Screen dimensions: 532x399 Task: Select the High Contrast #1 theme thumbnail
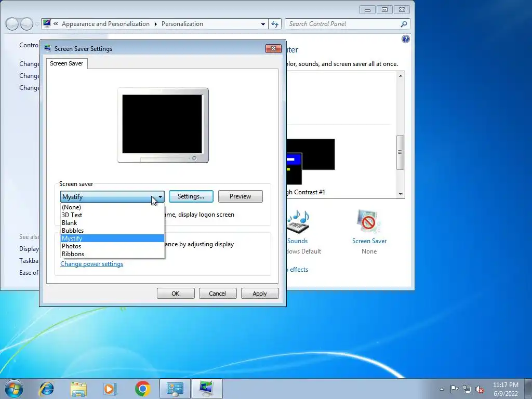[311, 161]
